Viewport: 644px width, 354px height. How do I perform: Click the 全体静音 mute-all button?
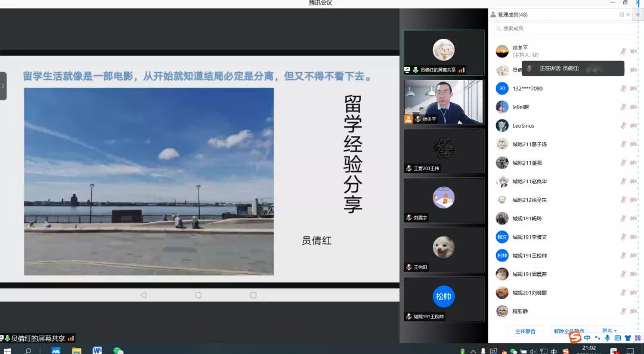click(525, 331)
